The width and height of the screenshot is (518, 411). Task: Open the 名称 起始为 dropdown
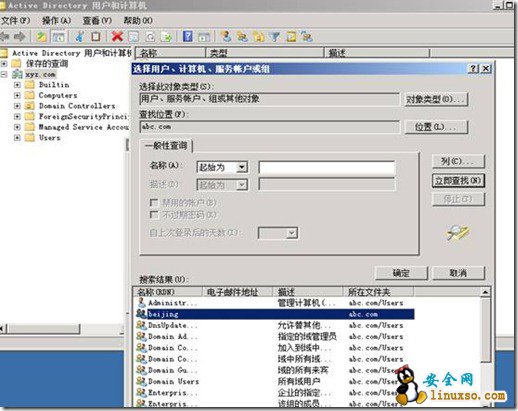tap(242, 167)
